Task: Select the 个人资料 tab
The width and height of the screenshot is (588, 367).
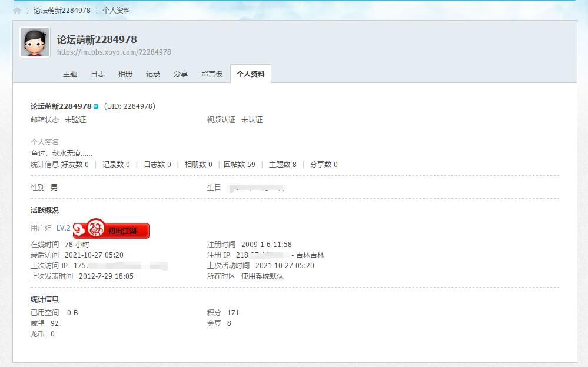Action: (x=250, y=74)
